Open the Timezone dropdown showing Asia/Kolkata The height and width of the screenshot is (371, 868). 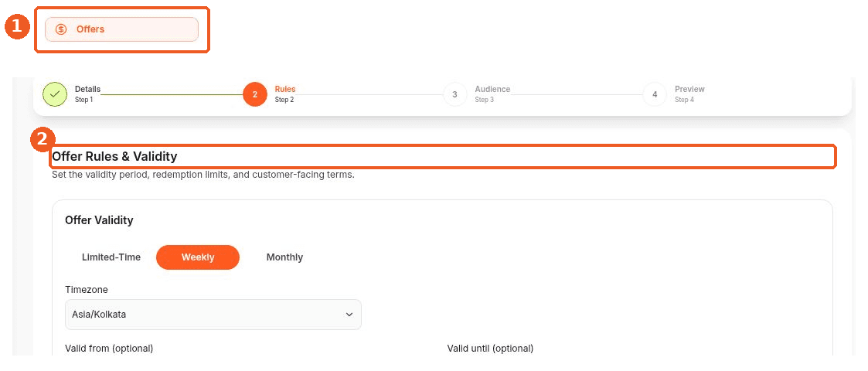pyautogui.click(x=213, y=315)
